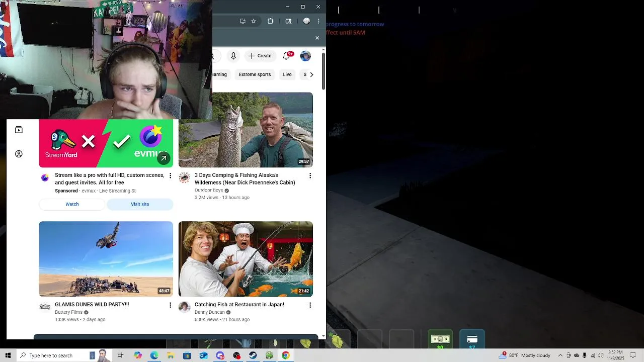
Task: Click the Outdoor Boys channel avatar
Action: (x=185, y=177)
